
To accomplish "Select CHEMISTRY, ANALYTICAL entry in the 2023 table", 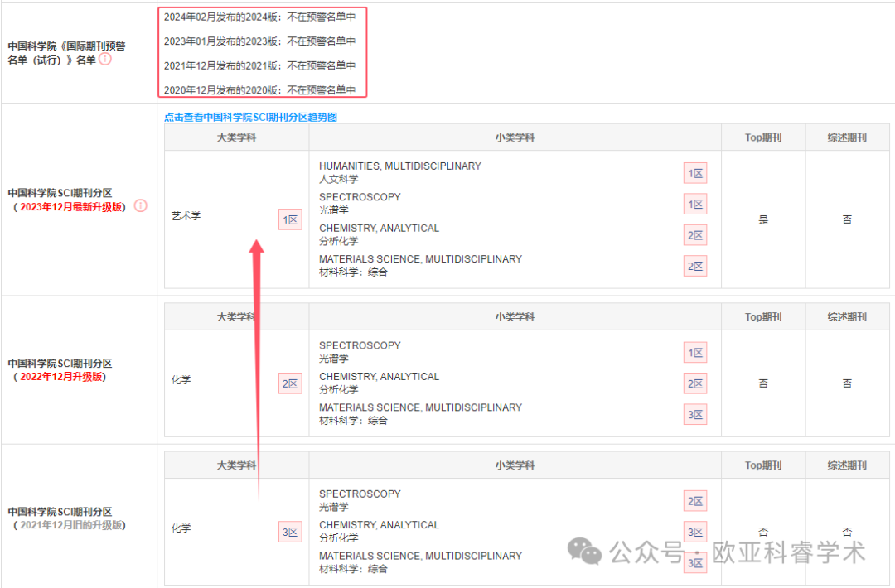I will [379, 234].
